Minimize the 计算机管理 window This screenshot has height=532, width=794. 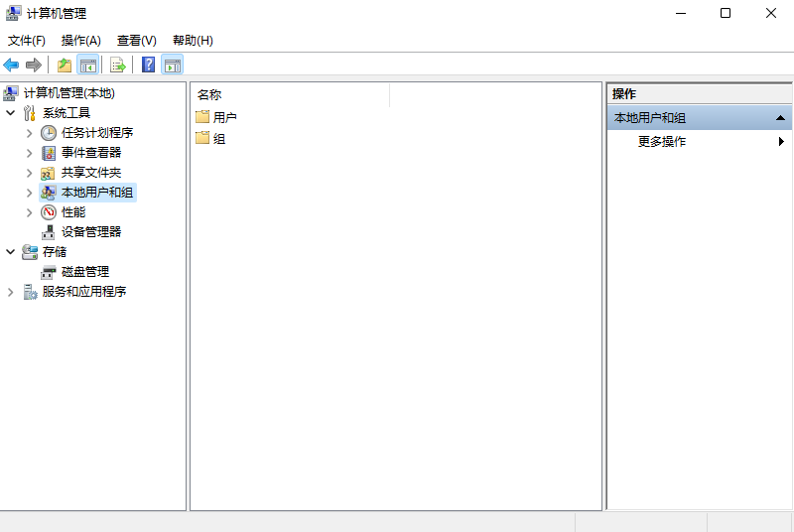tap(681, 13)
